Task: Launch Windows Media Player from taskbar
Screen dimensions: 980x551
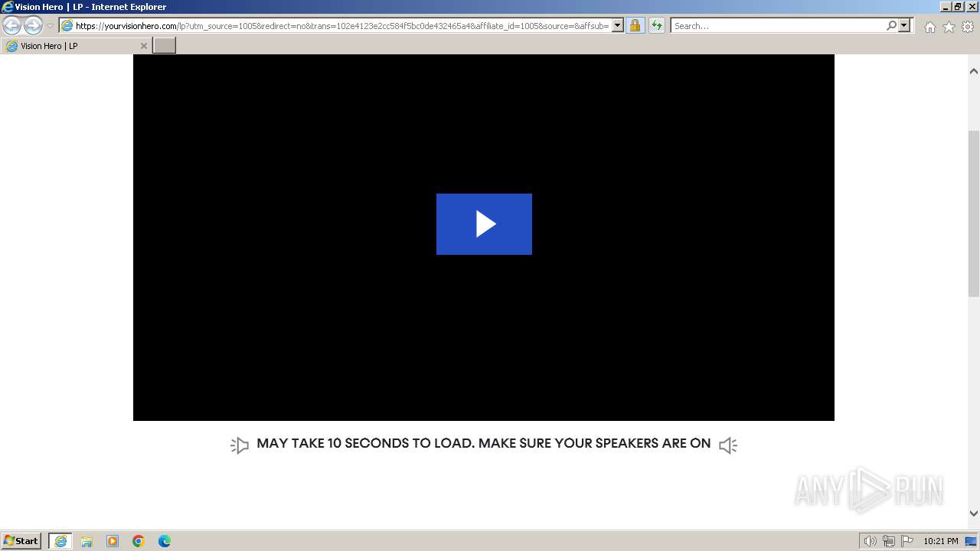Action: pyautogui.click(x=113, y=541)
